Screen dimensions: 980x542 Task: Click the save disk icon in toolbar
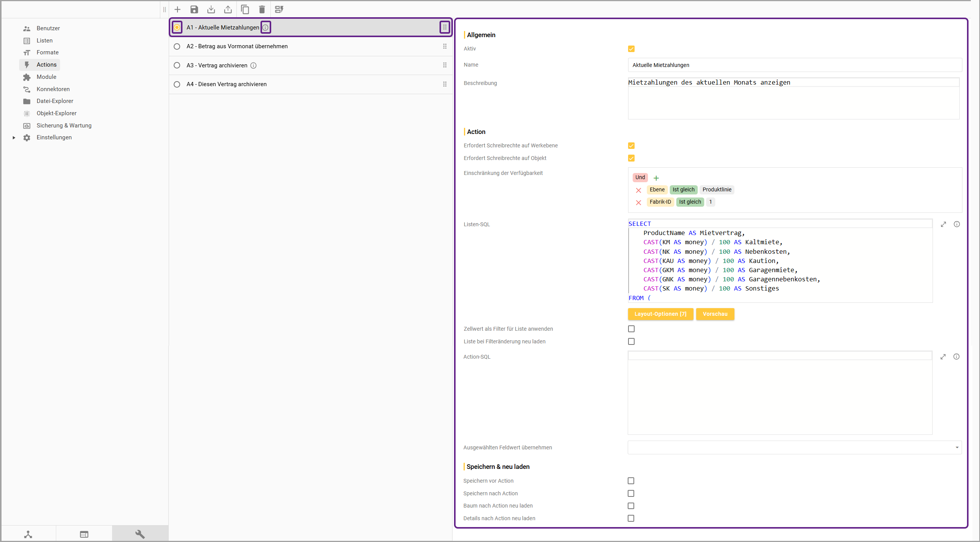tap(194, 10)
